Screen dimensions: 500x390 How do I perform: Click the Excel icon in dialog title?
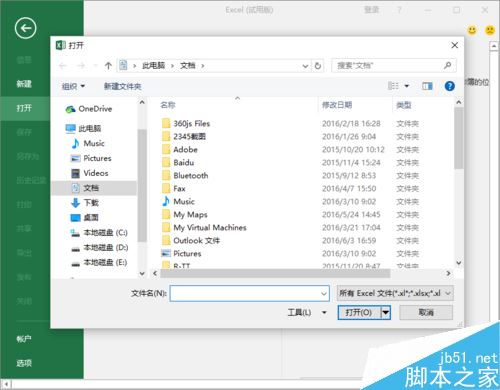[60, 45]
